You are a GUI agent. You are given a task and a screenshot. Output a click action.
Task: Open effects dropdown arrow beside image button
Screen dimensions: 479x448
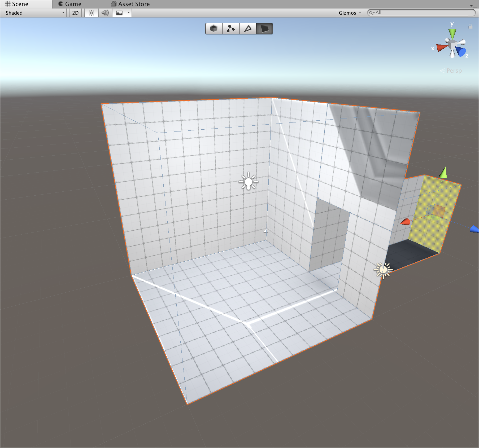click(129, 13)
